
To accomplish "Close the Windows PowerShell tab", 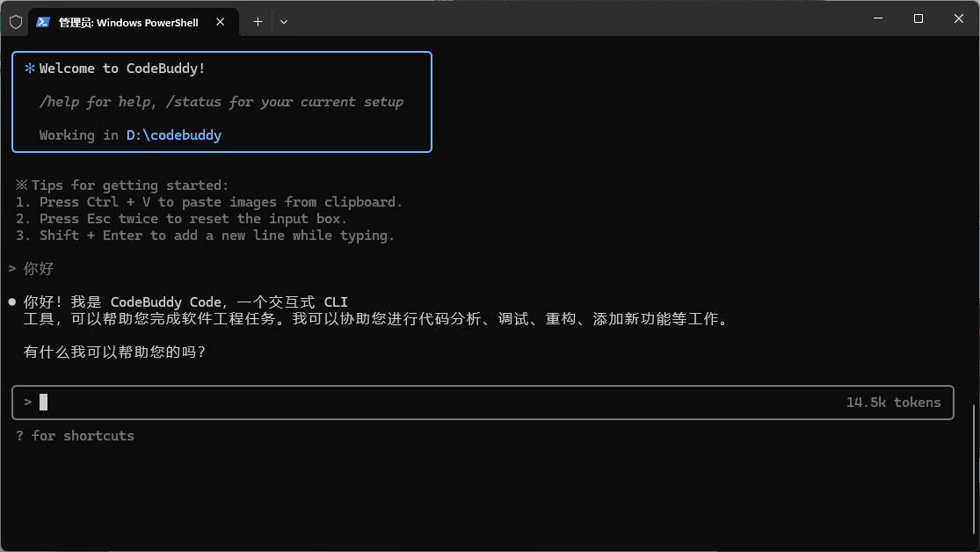I will pos(220,22).
